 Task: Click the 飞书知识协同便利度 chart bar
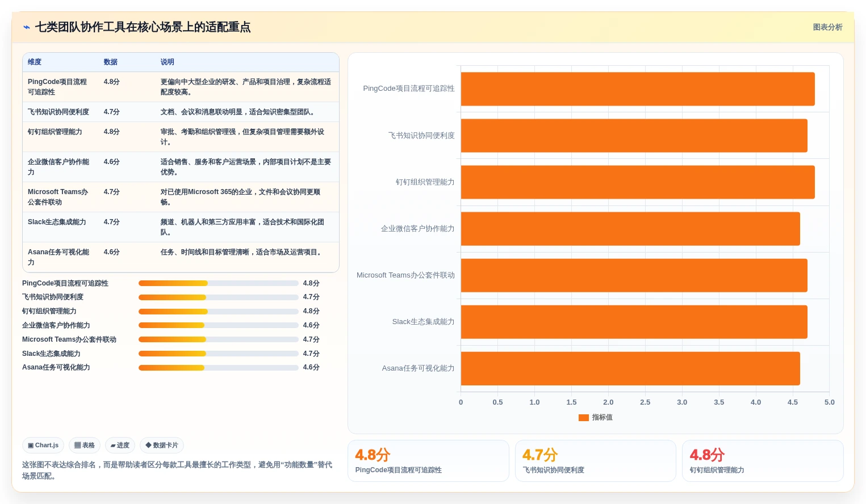(x=634, y=136)
